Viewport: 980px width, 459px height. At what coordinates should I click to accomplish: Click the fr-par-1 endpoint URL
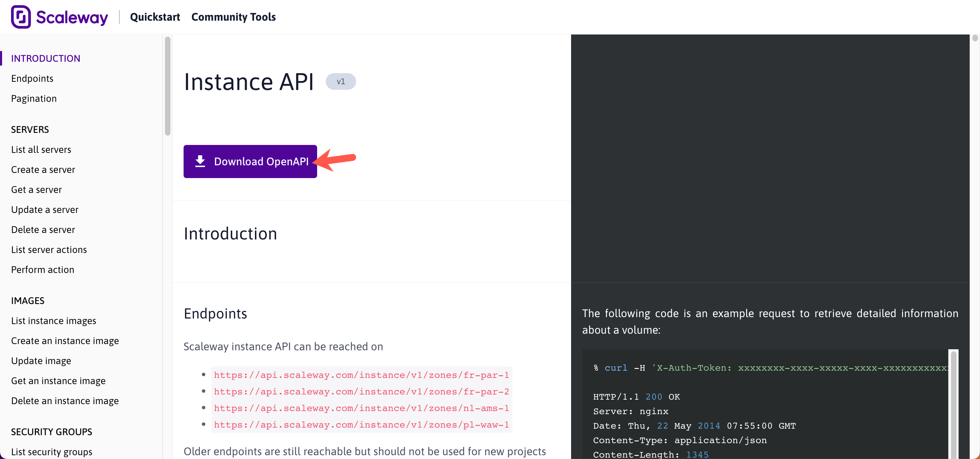tap(361, 375)
